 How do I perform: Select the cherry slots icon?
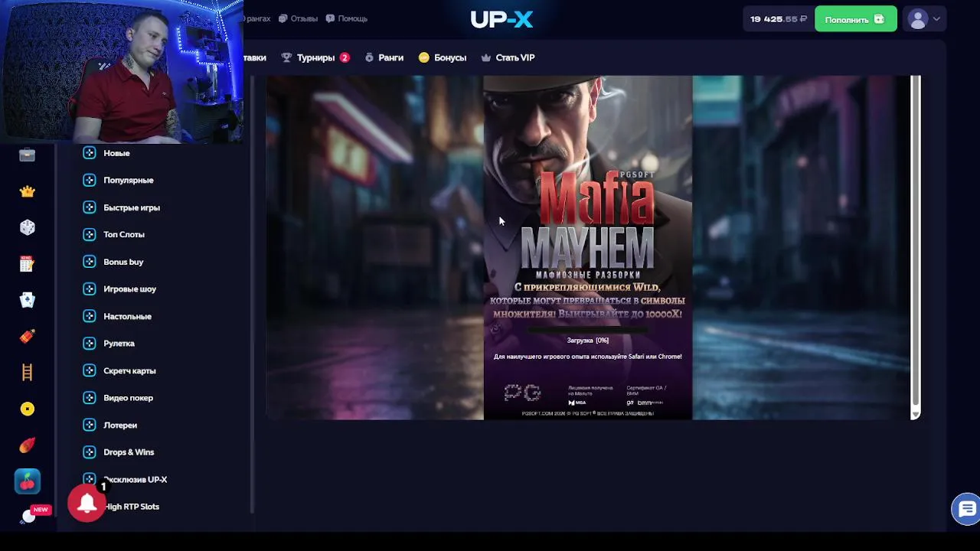tap(28, 481)
